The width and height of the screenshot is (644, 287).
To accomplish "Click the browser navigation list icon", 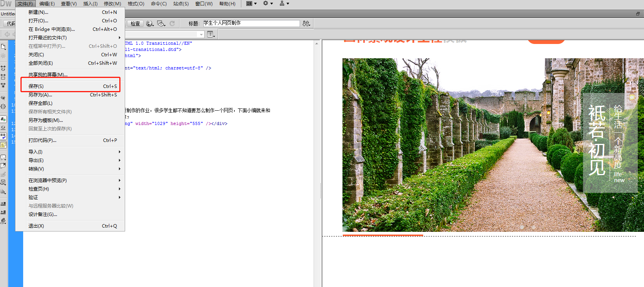I will 211,34.
